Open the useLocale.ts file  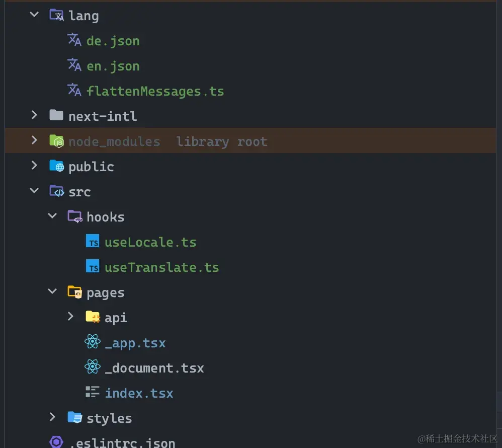pos(151,242)
